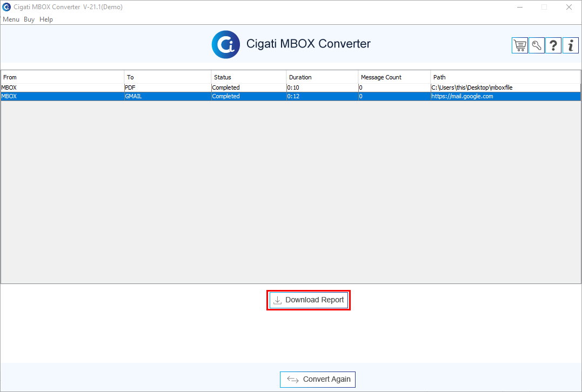Sort by the To column header
Image resolution: width=582 pixels, height=392 pixels.
pos(168,77)
